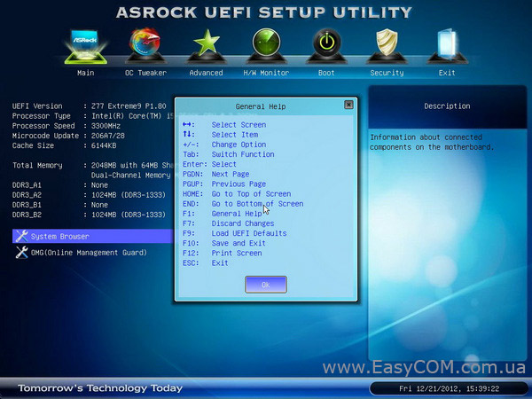Click the Cache Size value '6144KB'

[x=104, y=145]
